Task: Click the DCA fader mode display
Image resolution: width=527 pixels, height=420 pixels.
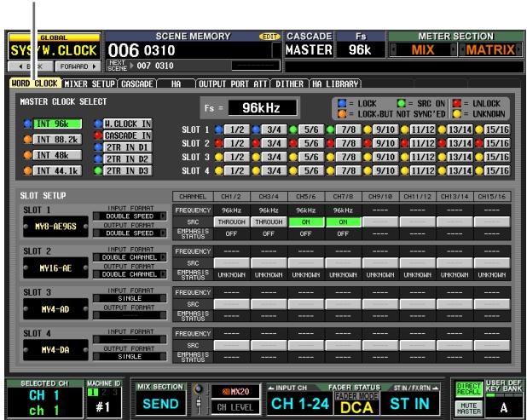Action: click(356, 407)
